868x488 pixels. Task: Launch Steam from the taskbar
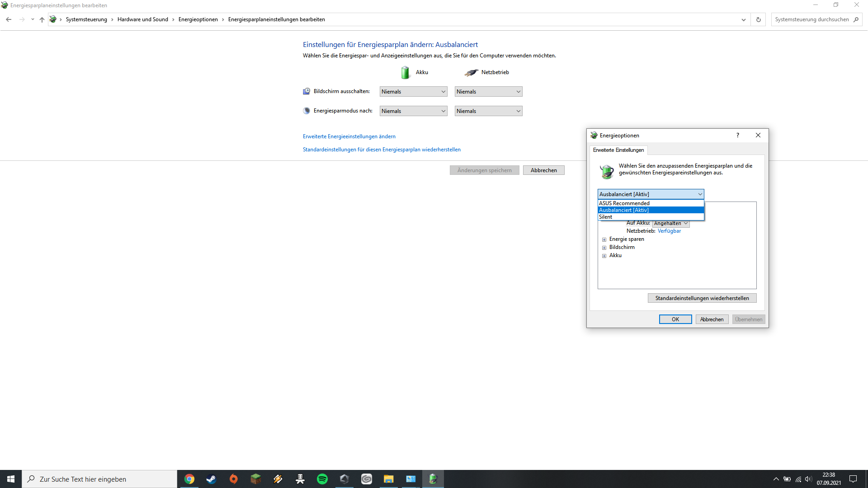click(x=211, y=479)
